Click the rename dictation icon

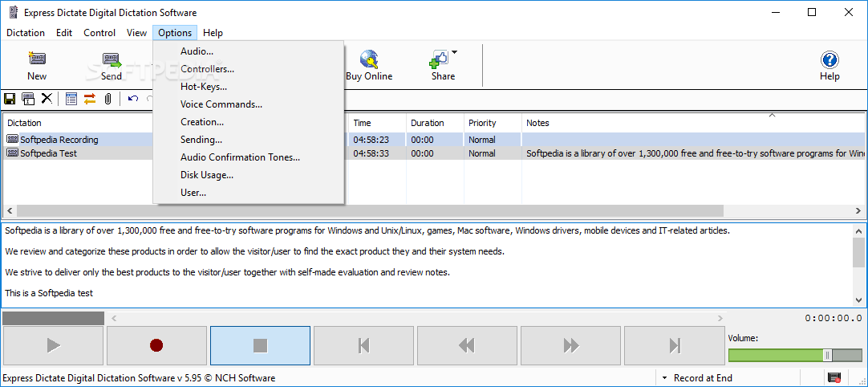tap(28, 99)
